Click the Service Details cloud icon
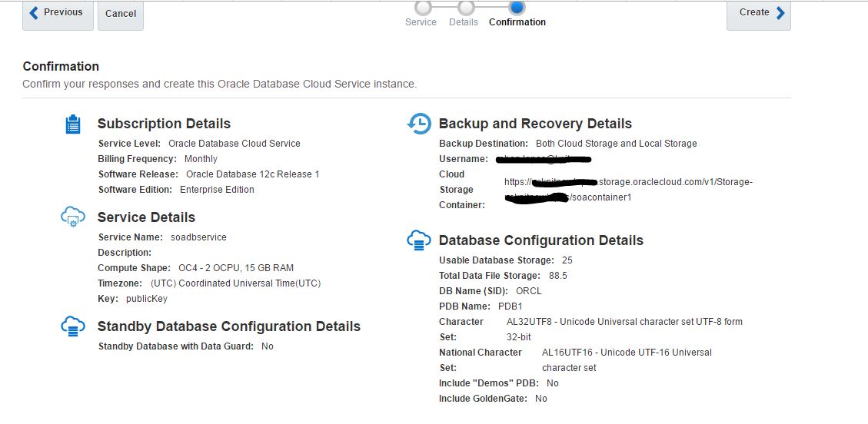 (x=72, y=217)
